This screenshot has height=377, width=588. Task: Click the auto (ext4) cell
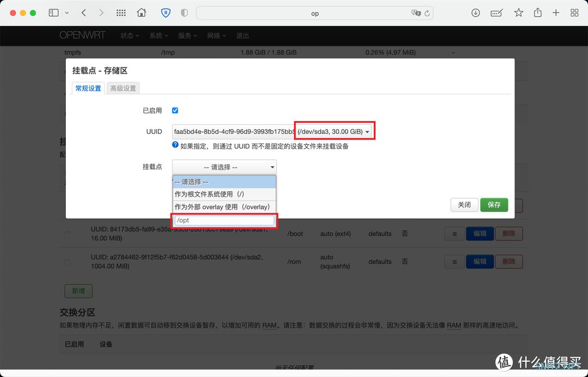click(335, 234)
